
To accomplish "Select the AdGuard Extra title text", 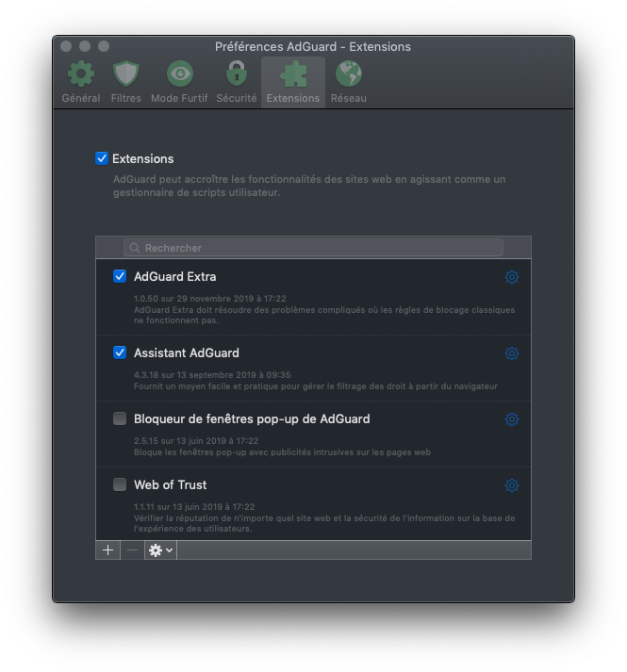I will tap(175, 276).
